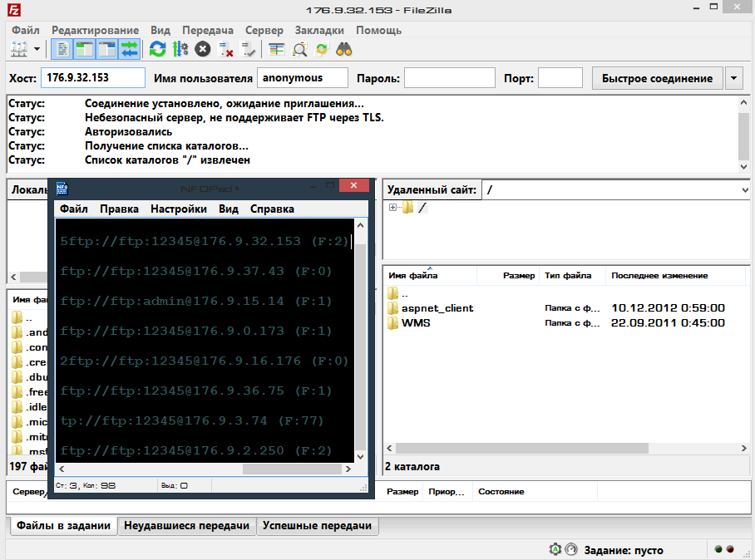Click the disconnect from server icon
Image resolution: width=755 pixels, height=560 pixels.
pyautogui.click(x=225, y=49)
